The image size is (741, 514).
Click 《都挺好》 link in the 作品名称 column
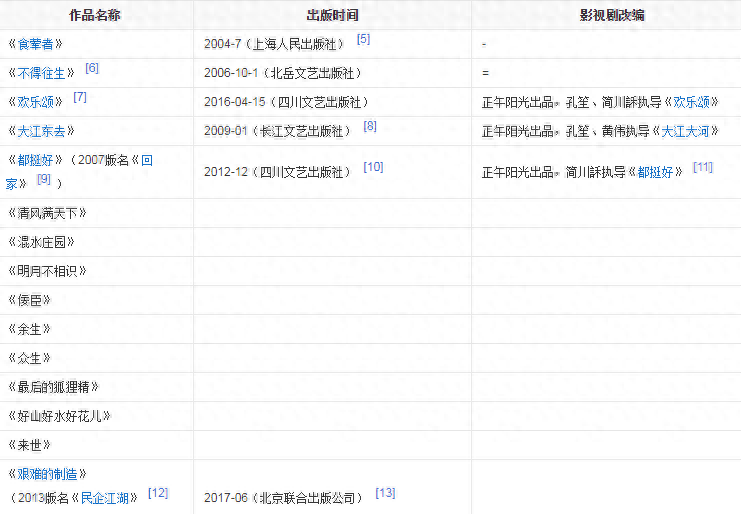36,160
